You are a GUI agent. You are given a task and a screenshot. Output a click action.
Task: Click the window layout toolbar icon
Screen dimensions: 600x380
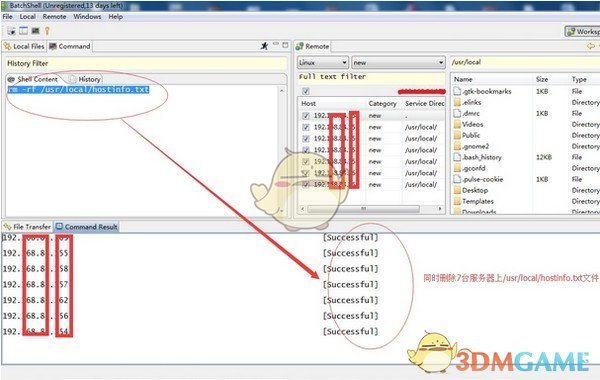[x=24, y=31]
